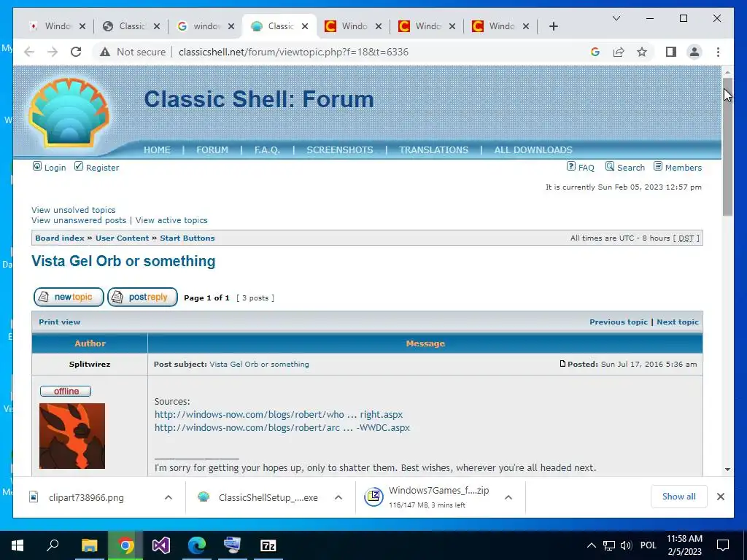
Task: Go to Next topic
Action: [678, 322]
